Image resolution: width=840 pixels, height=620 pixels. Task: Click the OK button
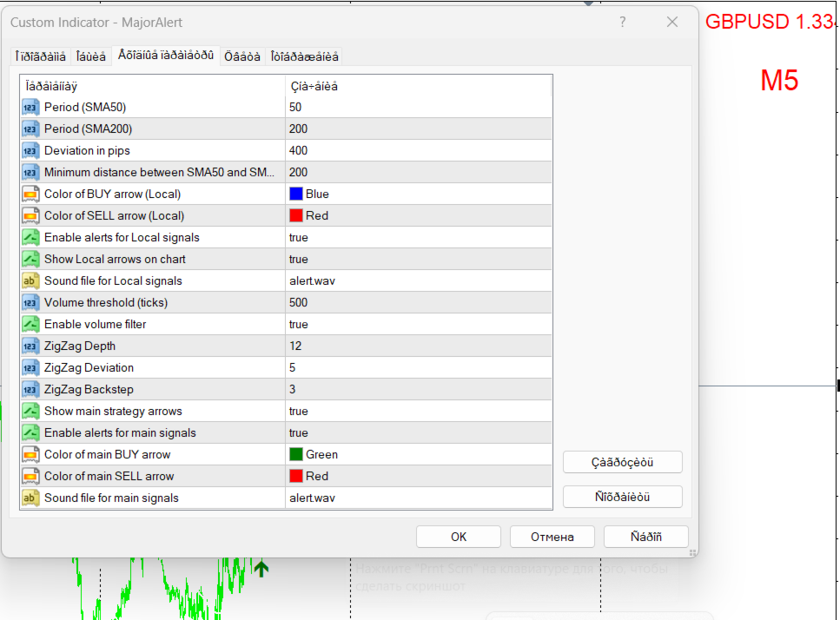459,537
